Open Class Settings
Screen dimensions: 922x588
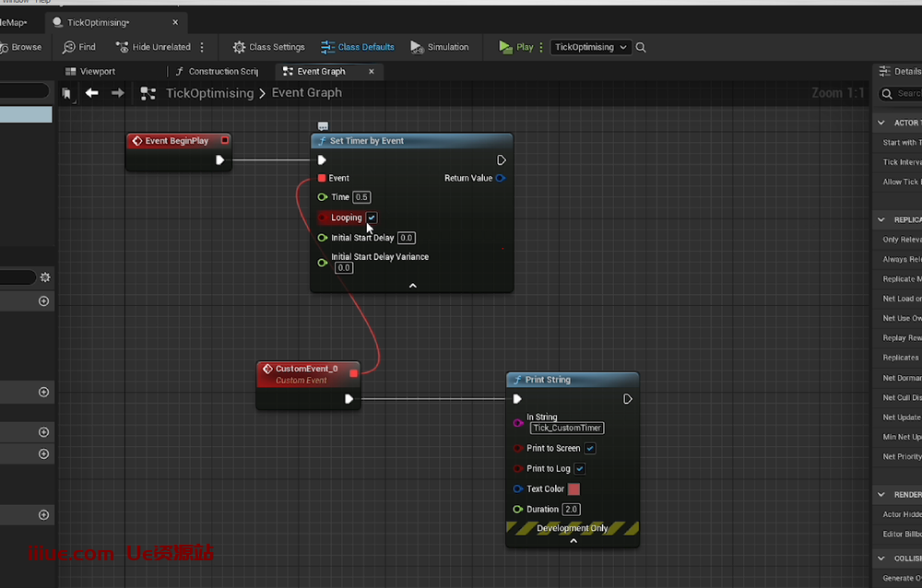coord(268,47)
